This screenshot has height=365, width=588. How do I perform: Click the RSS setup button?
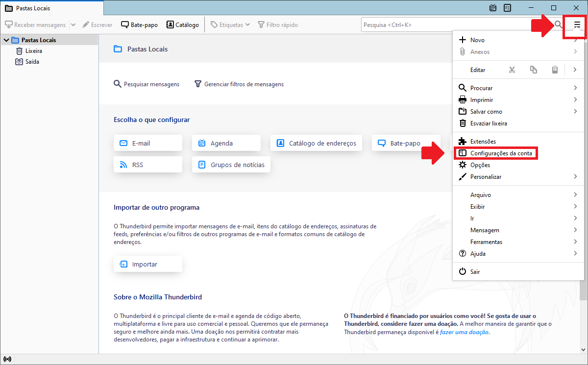tap(148, 165)
